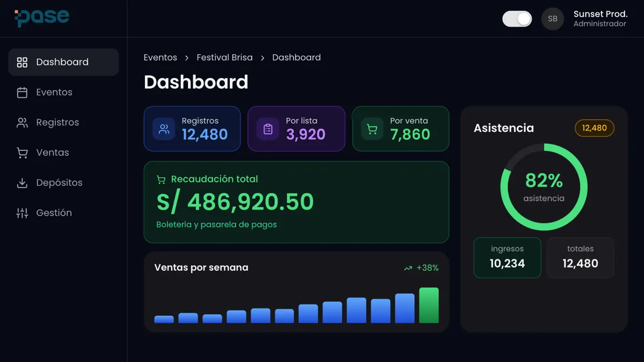Click the Recaudación total label

[215, 179]
